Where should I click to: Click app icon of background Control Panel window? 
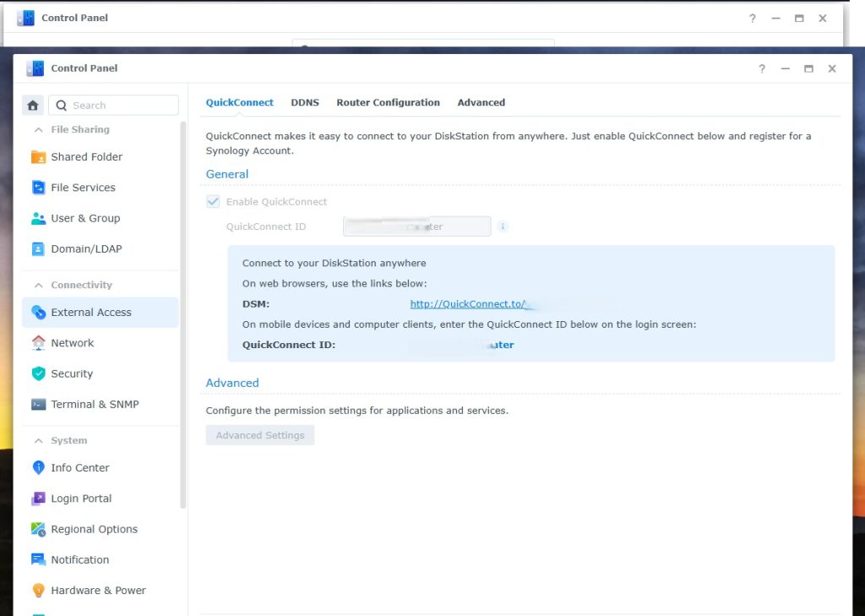click(x=25, y=18)
